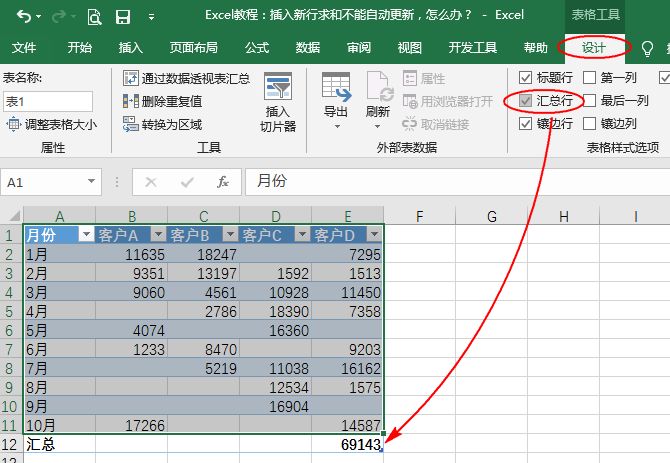The width and height of the screenshot is (670, 463).
Task: Open the 客户A column filter dropdown
Action: pyautogui.click(x=158, y=234)
